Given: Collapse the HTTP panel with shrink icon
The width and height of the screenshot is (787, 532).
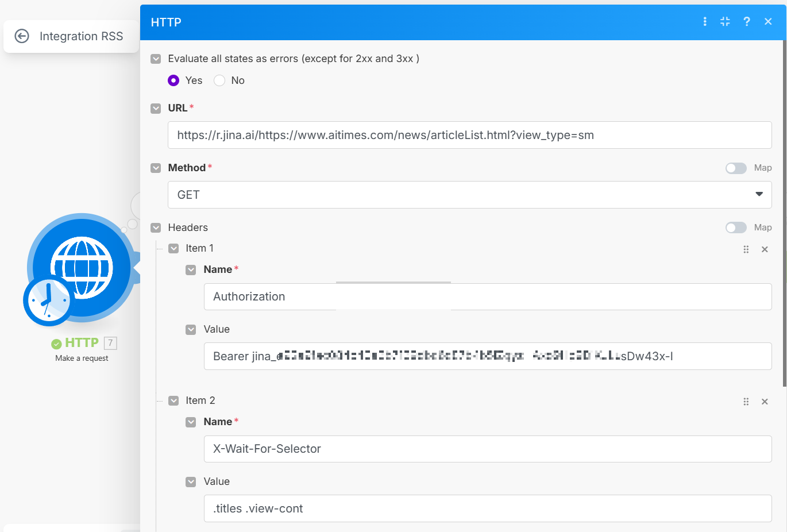Looking at the screenshot, I should [x=725, y=22].
